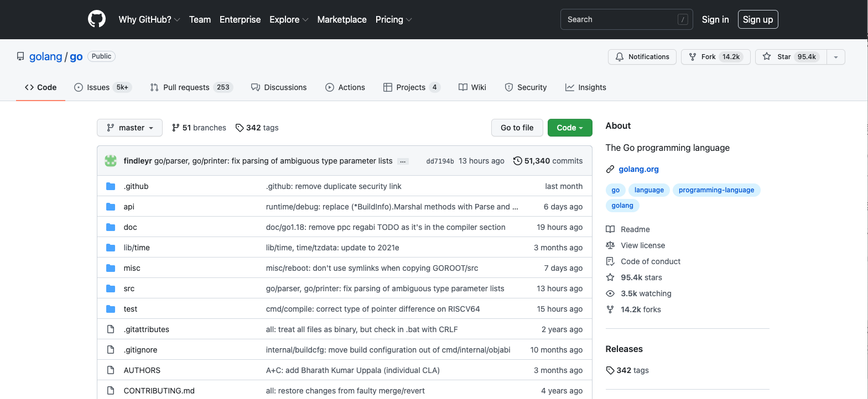Image resolution: width=868 pixels, height=399 pixels.
Task: Click the Go to file button
Action: tap(517, 128)
